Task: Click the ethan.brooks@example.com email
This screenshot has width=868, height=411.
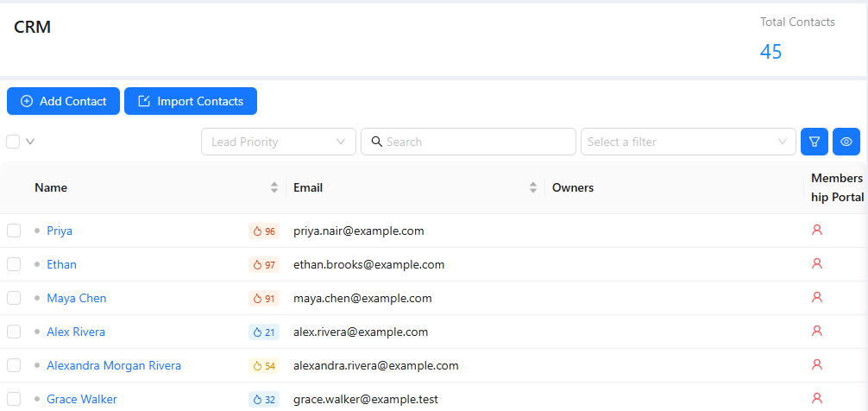Action: click(x=368, y=265)
